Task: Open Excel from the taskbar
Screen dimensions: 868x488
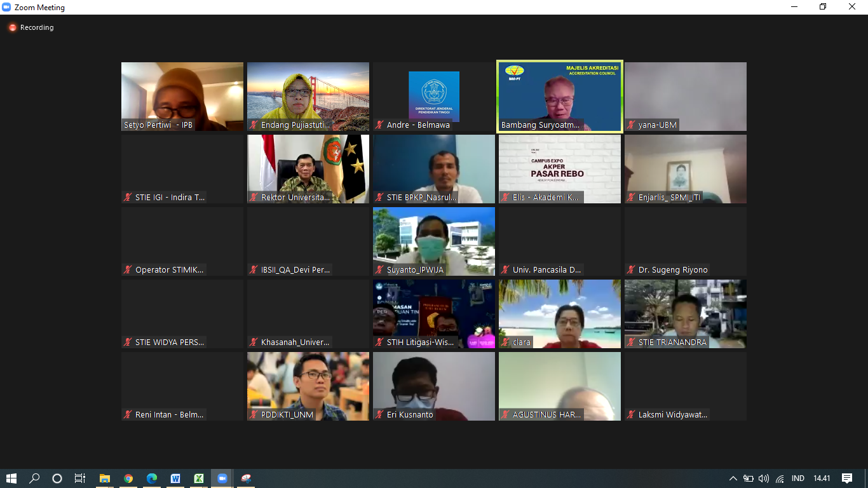Action: point(199,478)
